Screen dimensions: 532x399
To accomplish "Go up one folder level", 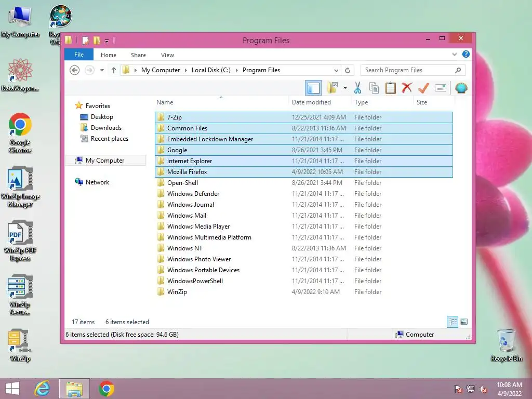I will [x=114, y=70].
